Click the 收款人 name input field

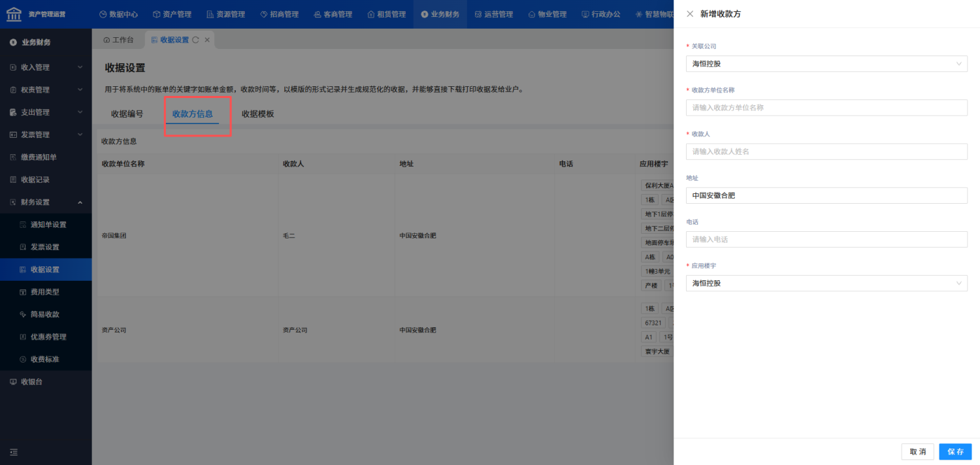coord(826,152)
